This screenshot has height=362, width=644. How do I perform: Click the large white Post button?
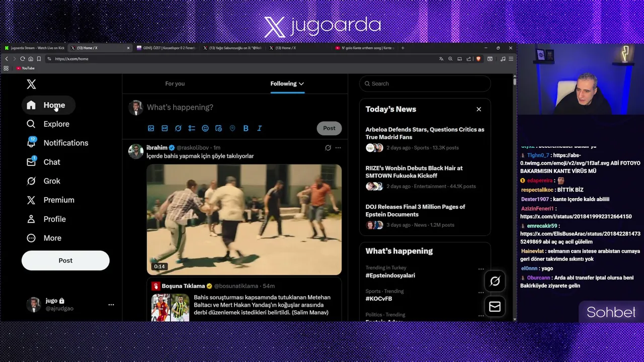coord(65,260)
